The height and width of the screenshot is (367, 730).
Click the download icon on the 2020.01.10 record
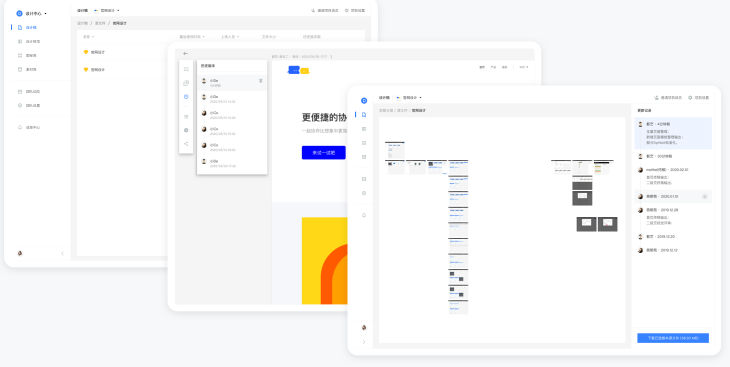704,197
